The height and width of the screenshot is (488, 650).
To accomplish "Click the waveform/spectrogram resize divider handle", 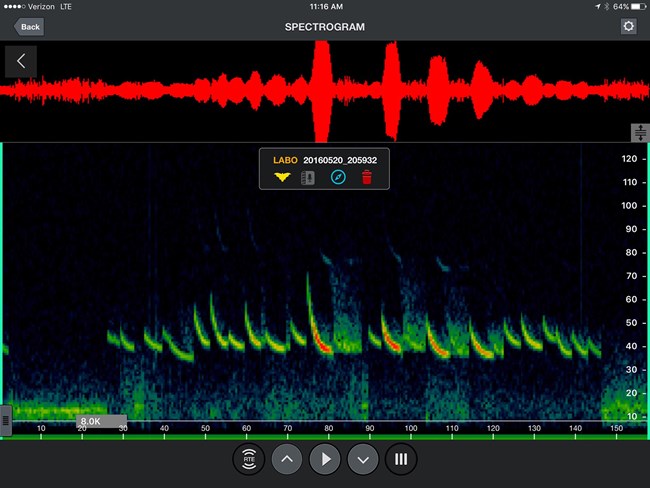I will (x=640, y=133).
